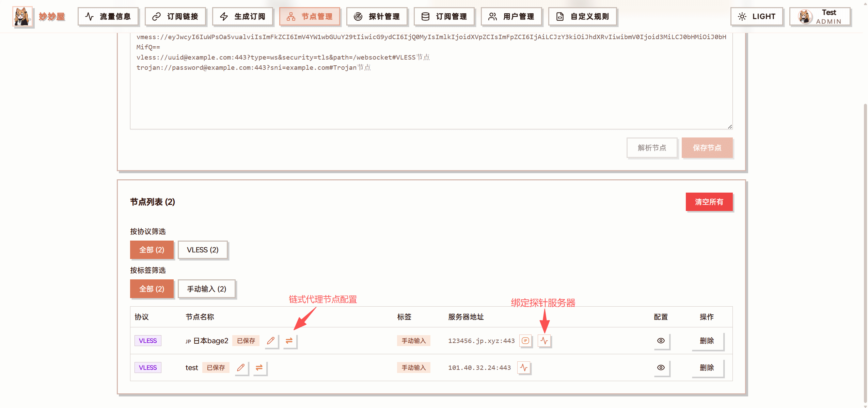Bind probe server for 日本bage2 node
The image size is (868, 408).
(544, 341)
